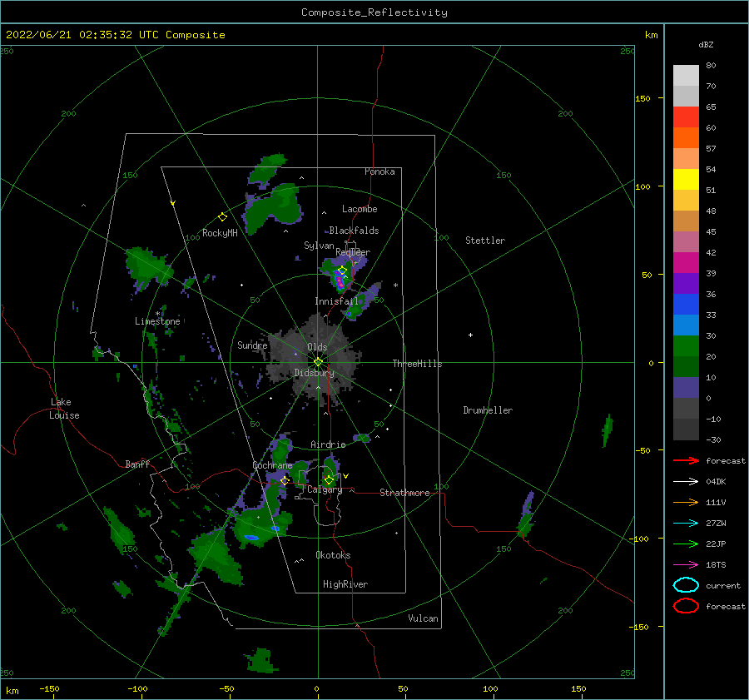Click the yellow diamond marker below Cochrane
Image resolution: width=749 pixels, height=700 pixels.
[x=285, y=480]
